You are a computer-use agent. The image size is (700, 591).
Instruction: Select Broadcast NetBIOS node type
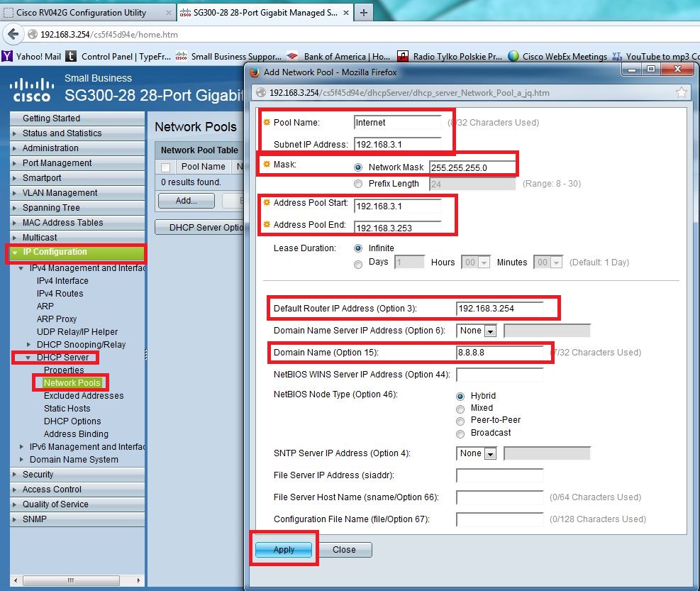(x=460, y=433)
